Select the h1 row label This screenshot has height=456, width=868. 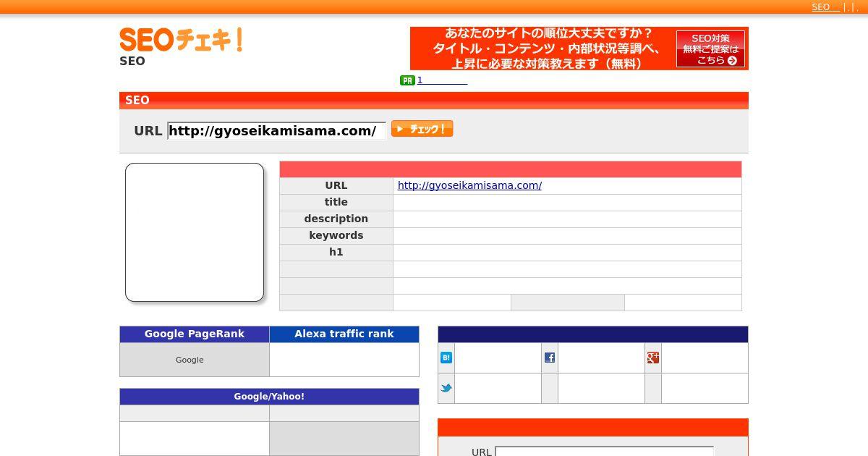[x=336, y=252]
